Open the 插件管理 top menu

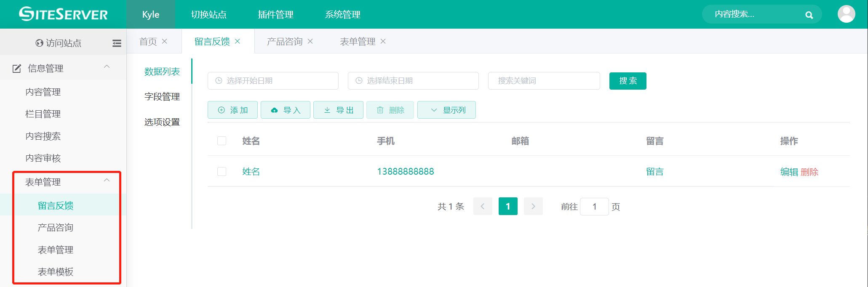(x=275, y=15)
